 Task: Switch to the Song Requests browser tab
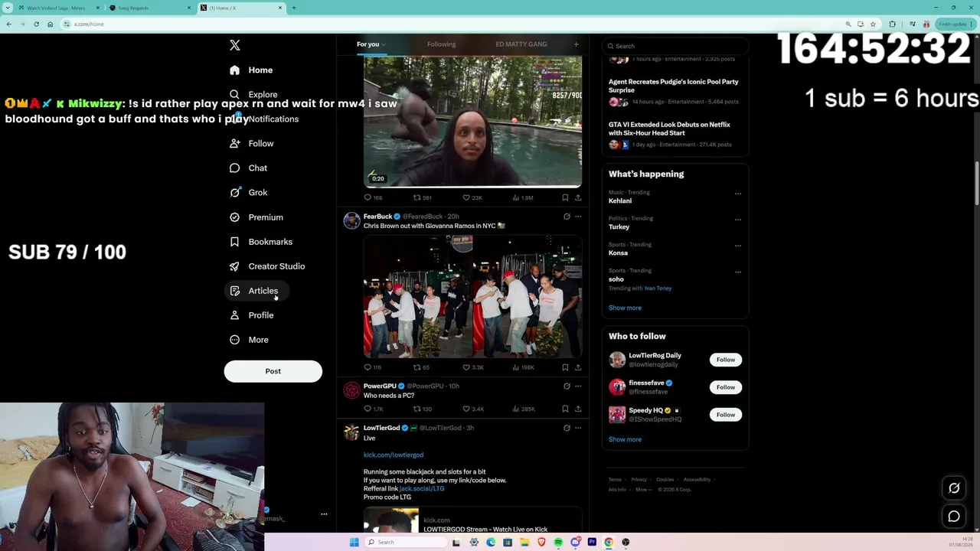pyautogui.click(x=149, y=8)
